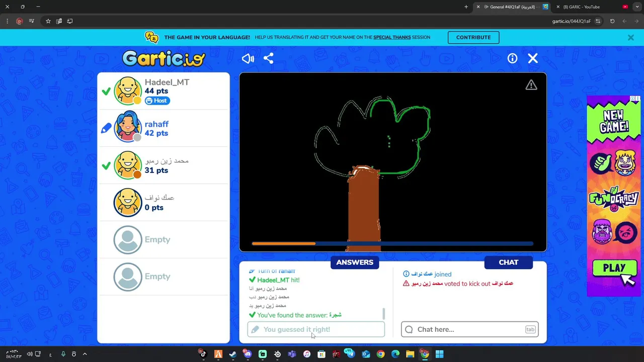Exit the room with the white X
The image size is (644, 362).
(x=533, y=58)
